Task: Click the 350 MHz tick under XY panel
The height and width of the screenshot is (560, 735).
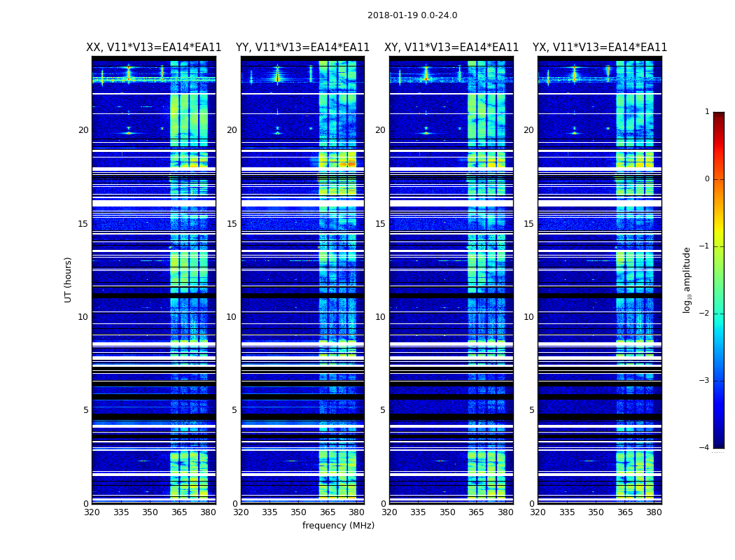Action: pyautogui.click(x=447, y=512)
